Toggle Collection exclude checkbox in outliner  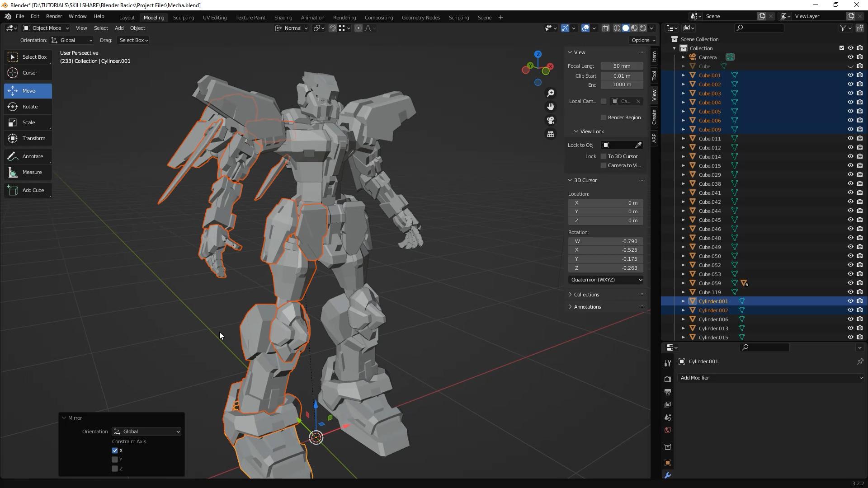[x=842, y=48]
